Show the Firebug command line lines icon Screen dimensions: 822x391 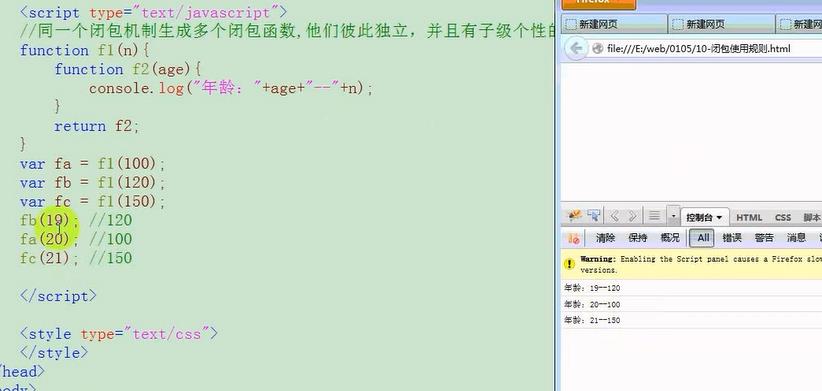click(654, 216)
